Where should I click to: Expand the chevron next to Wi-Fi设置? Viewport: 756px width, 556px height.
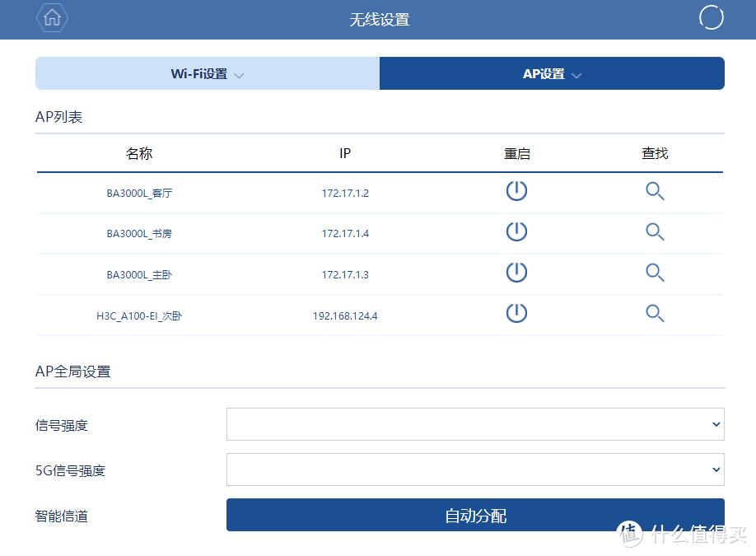click(239, 74)
